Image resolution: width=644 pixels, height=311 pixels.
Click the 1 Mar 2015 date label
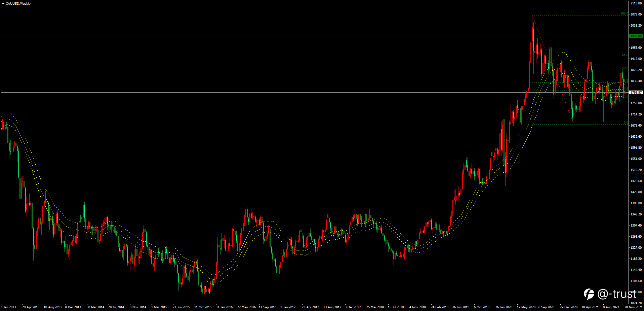[x=159, y=307]
